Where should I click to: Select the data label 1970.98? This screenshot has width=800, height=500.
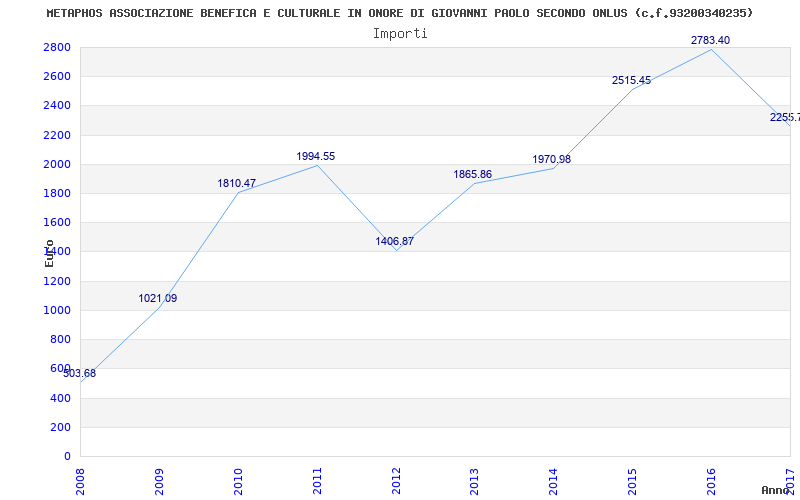click(x=552, y=159)
